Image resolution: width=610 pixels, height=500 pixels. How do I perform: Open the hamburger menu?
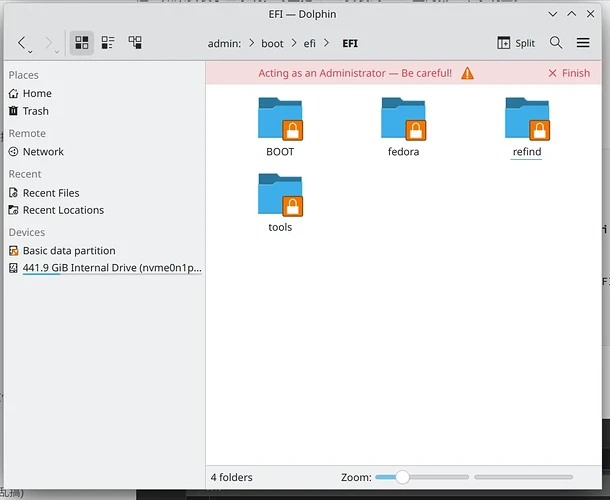(583, 43)
